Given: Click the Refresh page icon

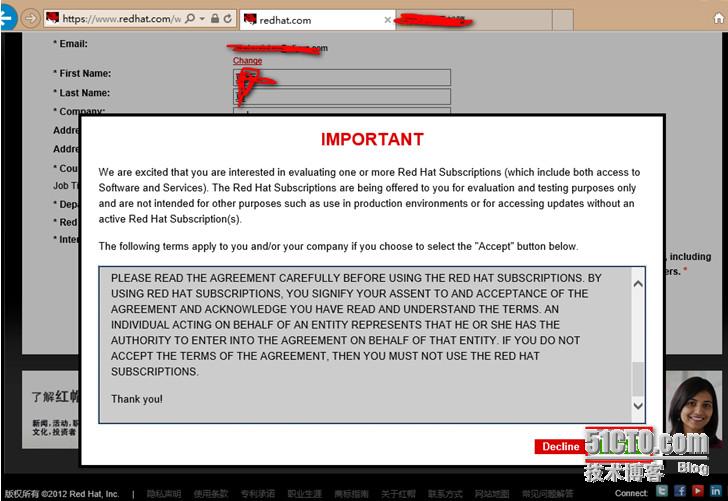Looking at the screenshot, I should pos(228,19).
